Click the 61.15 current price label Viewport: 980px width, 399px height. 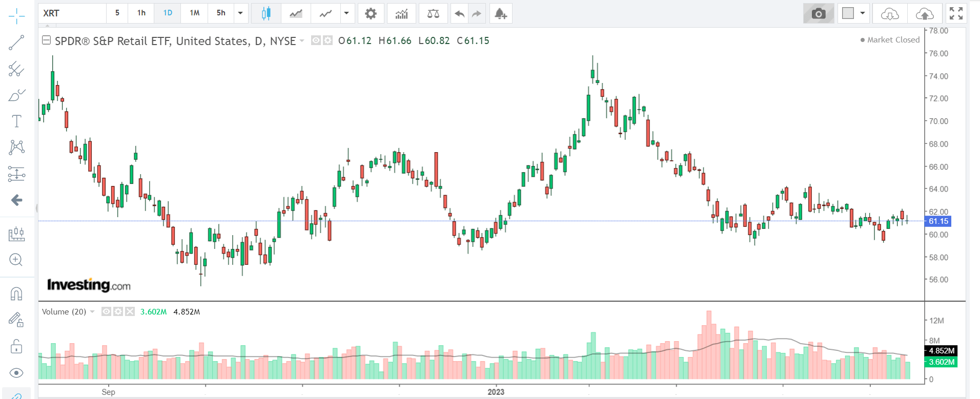(938, 221)
